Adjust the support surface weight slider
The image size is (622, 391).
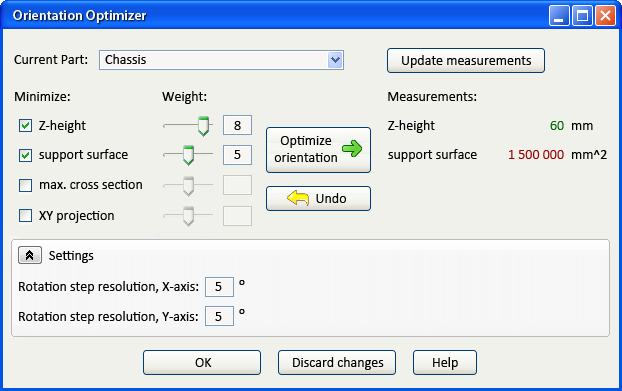coord(188,155)
